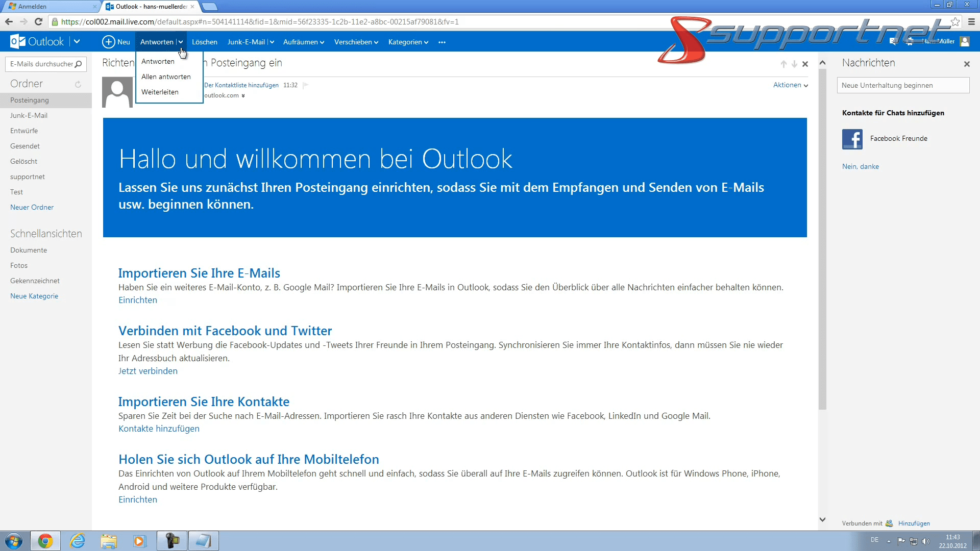This screenshot has height=551, width=980.
Task: Click Kontakte hinzufügen link
Action: point(159,429)
